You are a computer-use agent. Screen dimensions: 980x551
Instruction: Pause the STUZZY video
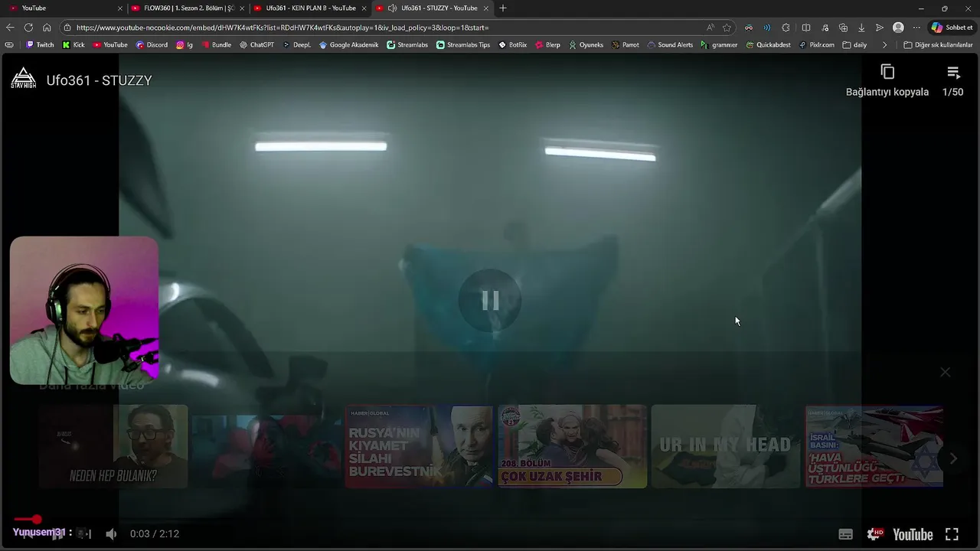(x=490, y=301)
